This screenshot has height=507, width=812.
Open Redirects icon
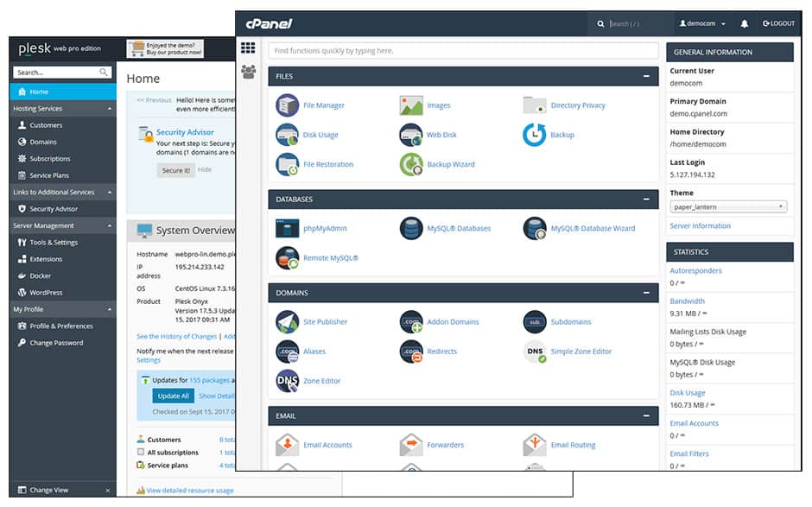pyautogui.click(x=410, y=352)
